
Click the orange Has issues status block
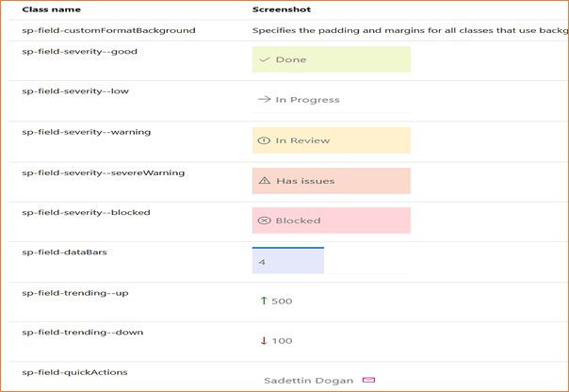332,181
